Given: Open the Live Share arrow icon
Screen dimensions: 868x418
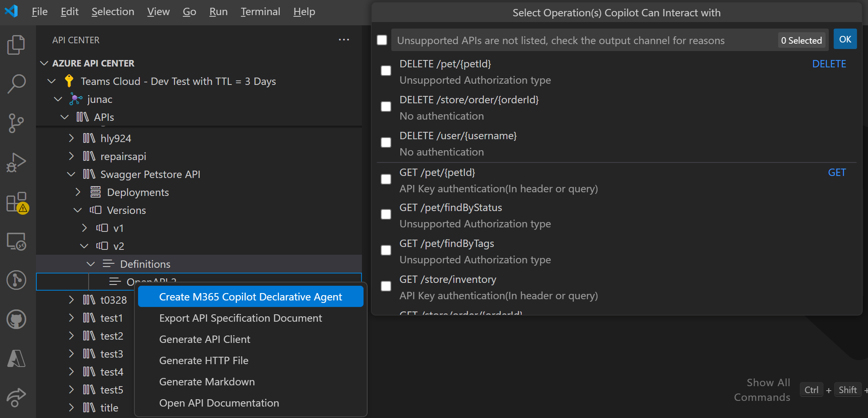Looking at the screenshot, I should pyautogui.click(x=16, y=398).
